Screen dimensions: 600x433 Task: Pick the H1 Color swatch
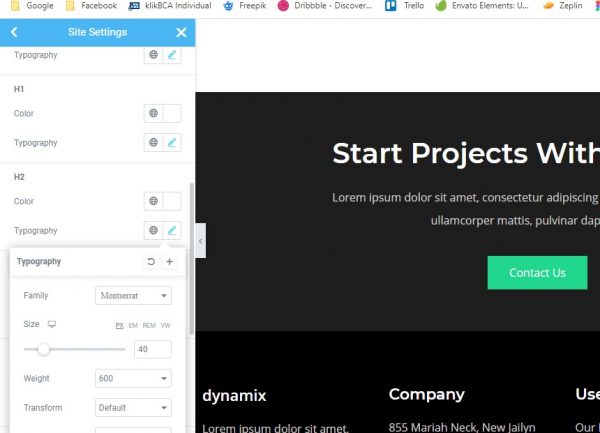pyautogui.click(x=172, y=114)
